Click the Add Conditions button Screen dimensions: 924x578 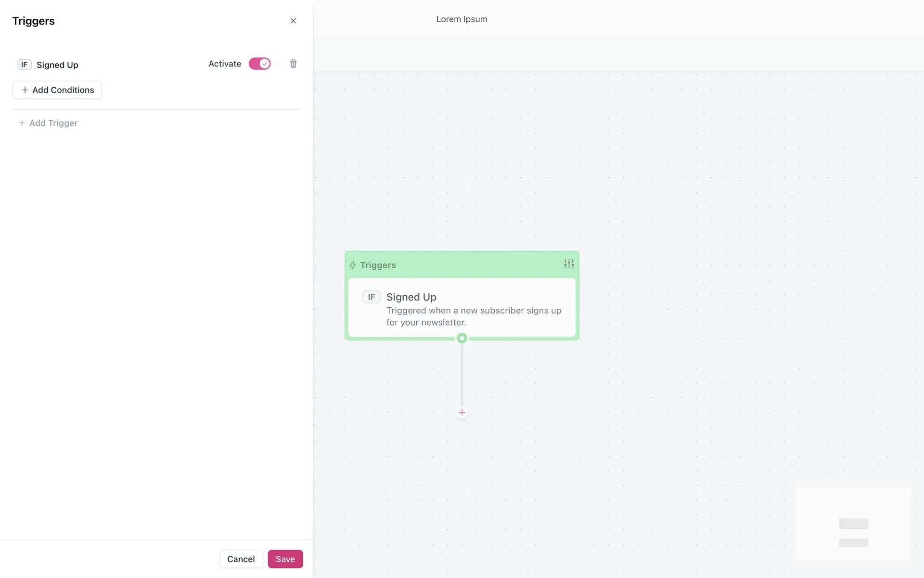point(57,90)
